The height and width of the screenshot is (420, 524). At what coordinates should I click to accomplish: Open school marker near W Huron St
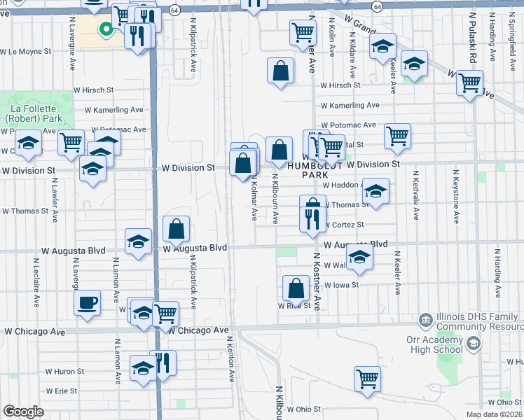click(x=143, y=370)
